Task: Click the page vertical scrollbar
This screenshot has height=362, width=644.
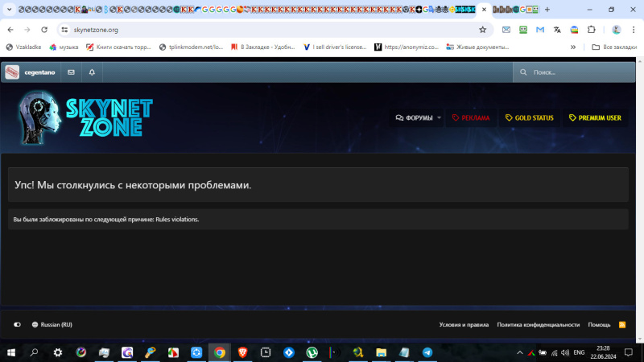Action: (x=640, y=200)
